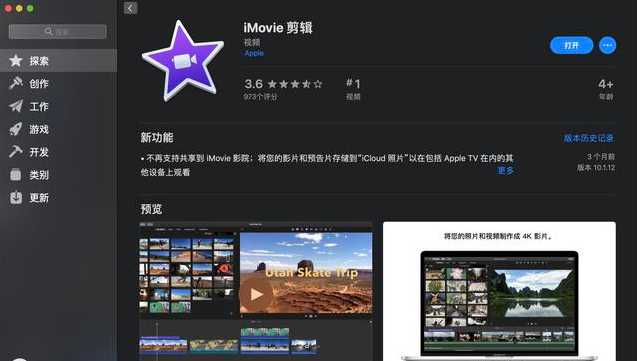Open the 游戏 sidebar section
This screenshot has width=637, height=361.
pyautogui.click(x=58, y=129)
